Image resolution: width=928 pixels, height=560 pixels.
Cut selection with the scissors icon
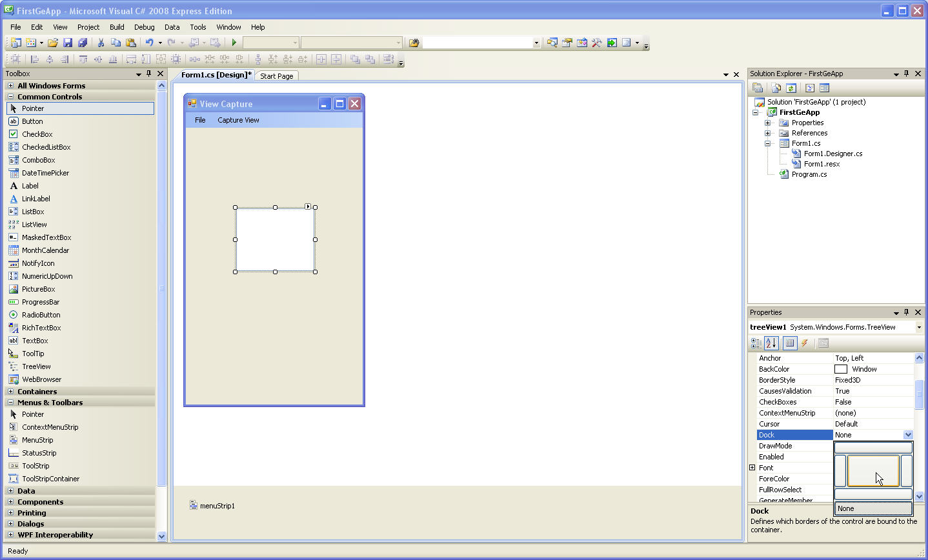click(101, 43)
